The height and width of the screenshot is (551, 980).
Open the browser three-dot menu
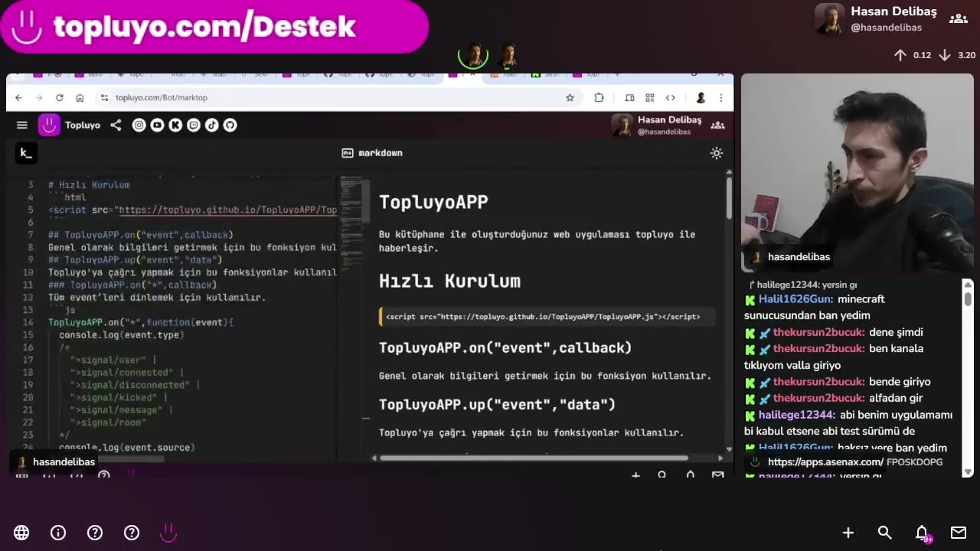coord(720,97)
